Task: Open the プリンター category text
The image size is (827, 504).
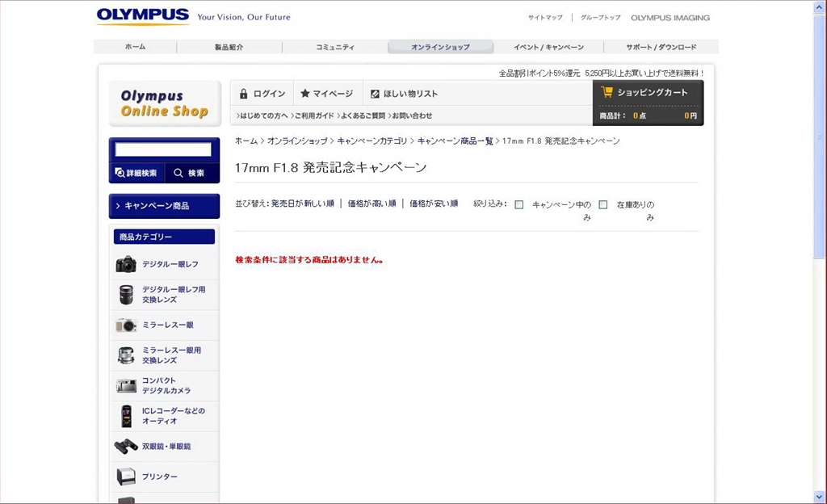Action: [159, 477]
